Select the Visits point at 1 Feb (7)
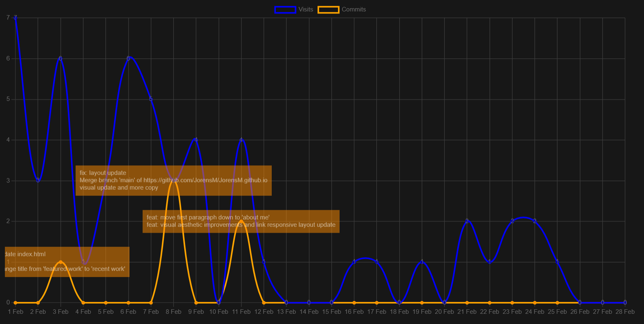The image size is (644, 324). point(16,18)
